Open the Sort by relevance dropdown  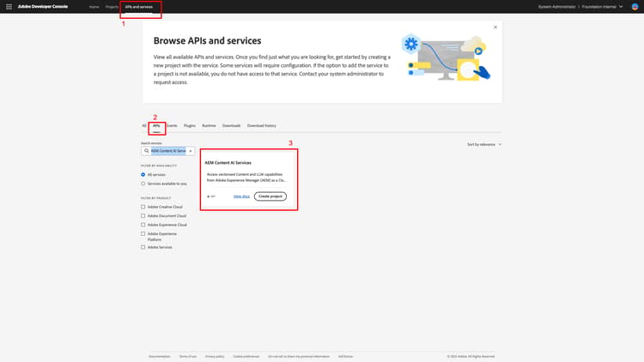pos(484,144)
